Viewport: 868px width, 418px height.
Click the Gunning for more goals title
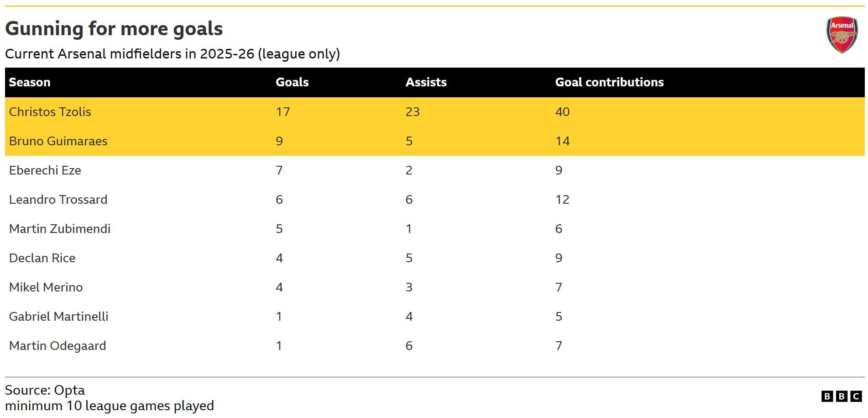[x=114, y=29]
